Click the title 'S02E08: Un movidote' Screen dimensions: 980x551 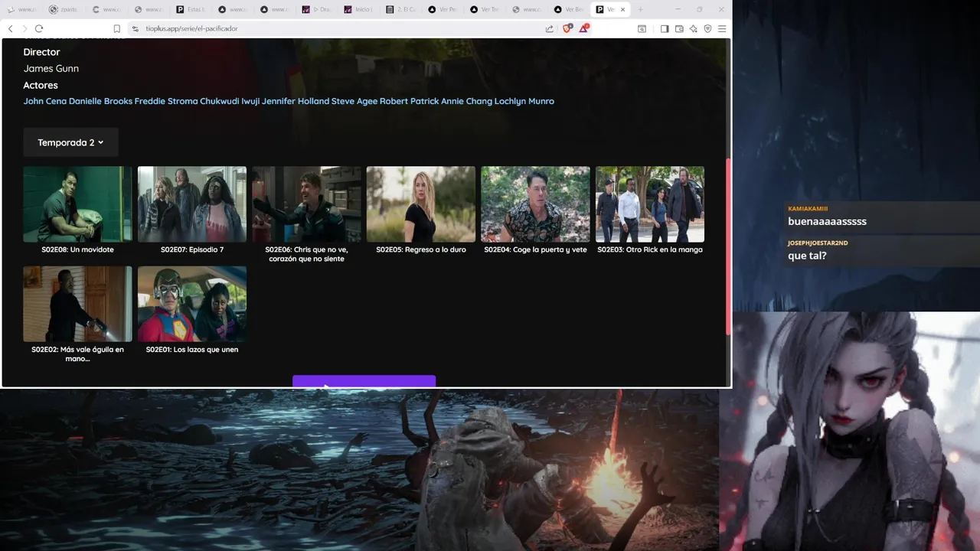[77, 249]
